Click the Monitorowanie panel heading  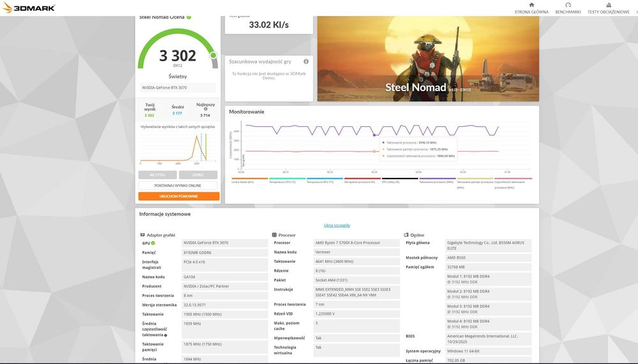(246, 112)
